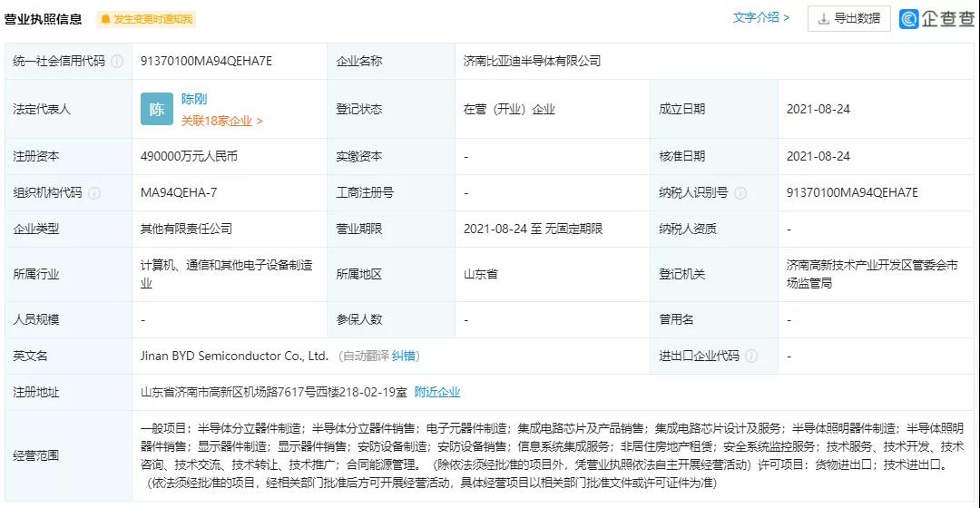The width and height of the screenshot is (980, 508).
Task: Click info icon beside 纳税人识别号
Action: (740, 193)
